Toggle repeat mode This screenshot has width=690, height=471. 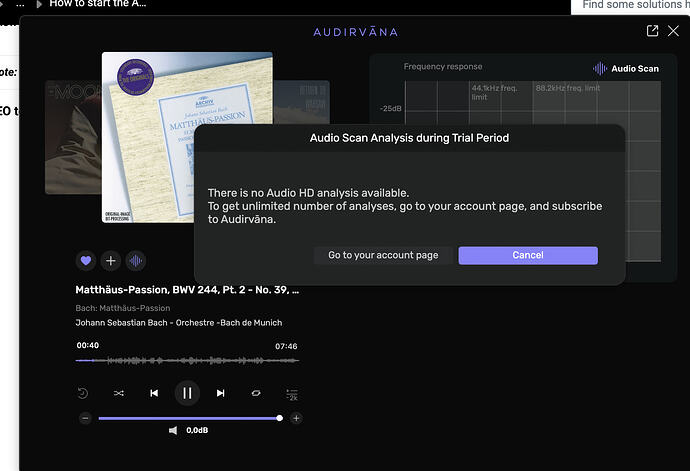tap(256, 393)
